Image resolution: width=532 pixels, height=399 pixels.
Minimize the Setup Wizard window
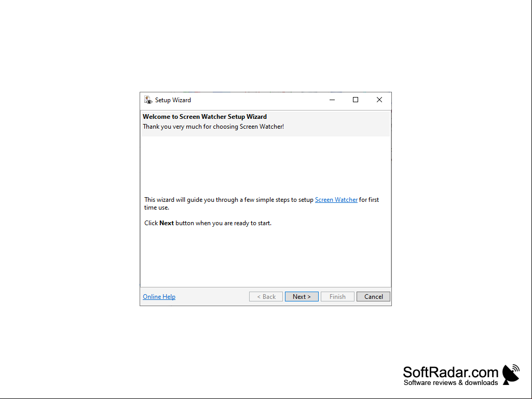(x=332, y=100)
